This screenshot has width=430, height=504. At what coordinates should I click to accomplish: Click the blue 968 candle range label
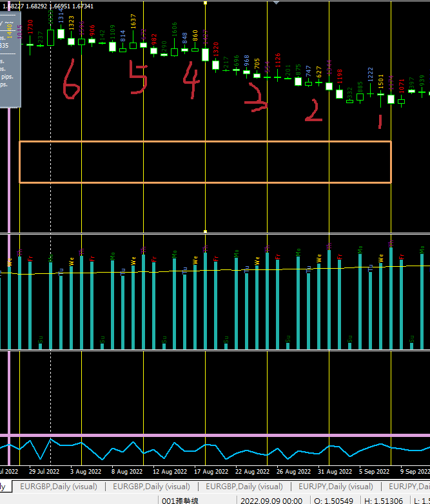click(247, 61)
